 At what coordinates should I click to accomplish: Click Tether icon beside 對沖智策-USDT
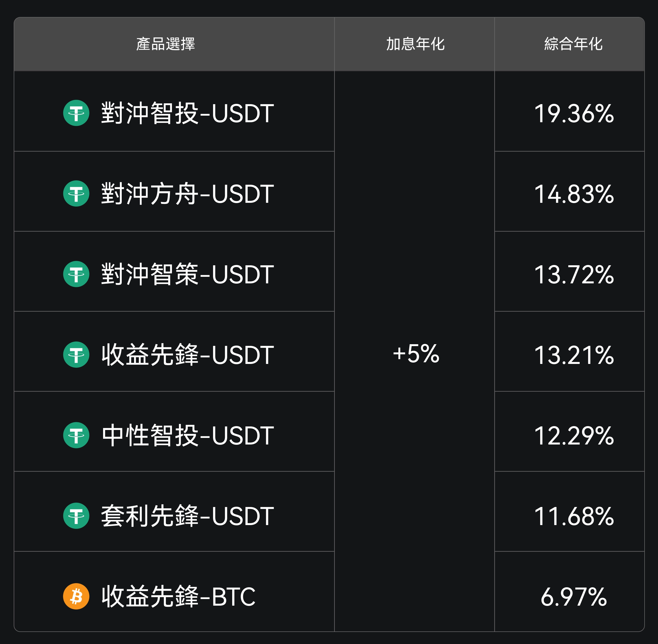tap(76, 274)
